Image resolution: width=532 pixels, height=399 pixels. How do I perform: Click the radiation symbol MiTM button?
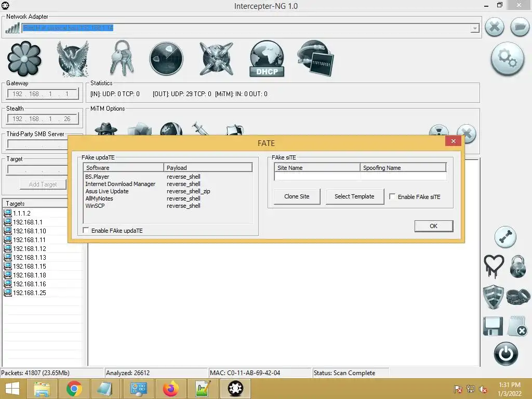pyautogui.click(x=438, y=130)
